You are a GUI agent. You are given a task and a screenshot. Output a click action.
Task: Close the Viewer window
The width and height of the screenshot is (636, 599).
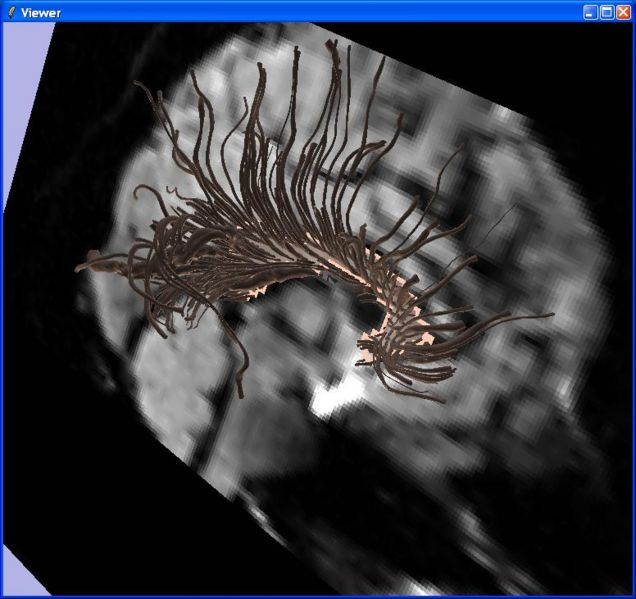click(623, 12)
